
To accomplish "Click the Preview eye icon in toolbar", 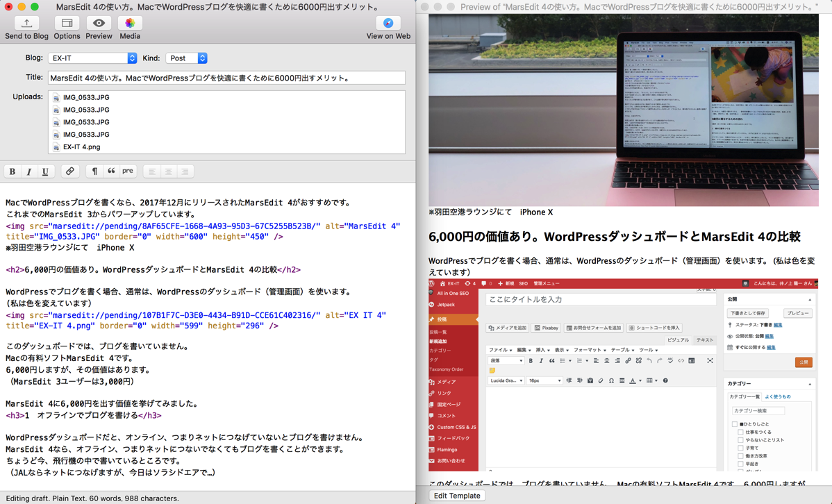I will pos(99,23).
